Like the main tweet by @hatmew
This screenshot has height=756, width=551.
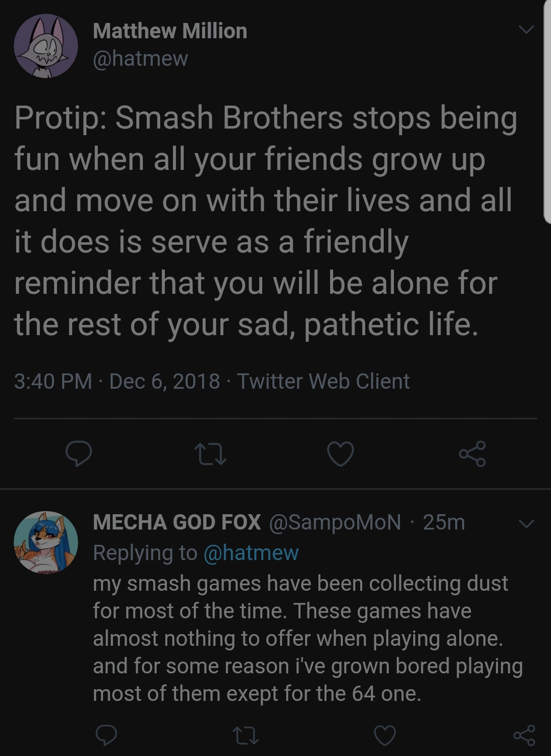coord(340,454)
